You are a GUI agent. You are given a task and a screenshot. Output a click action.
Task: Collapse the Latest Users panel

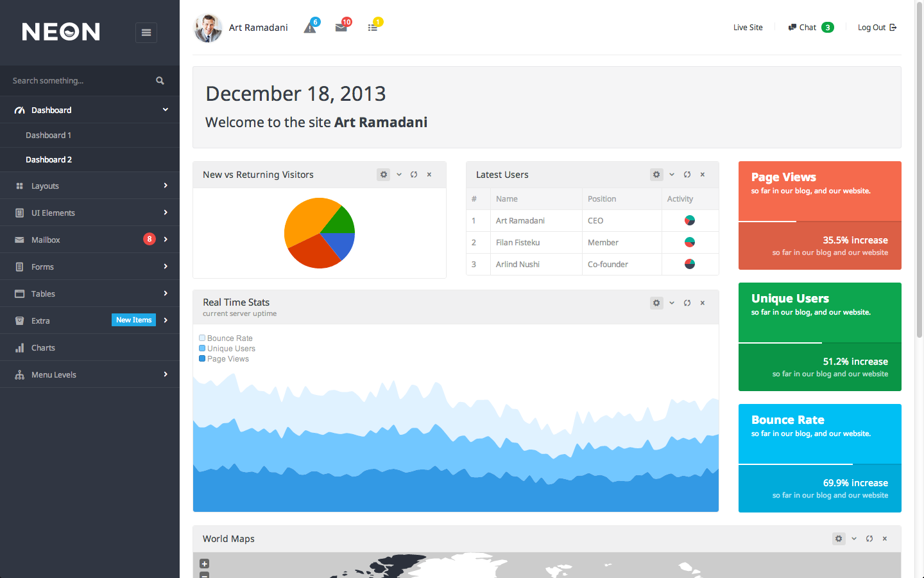click(x=672, y=175)
